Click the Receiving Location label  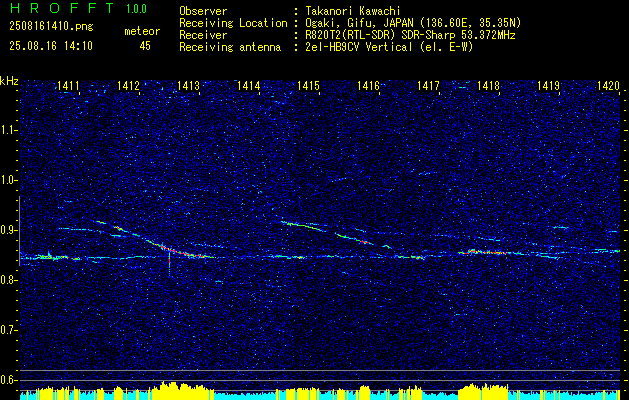tap(233, 23)
